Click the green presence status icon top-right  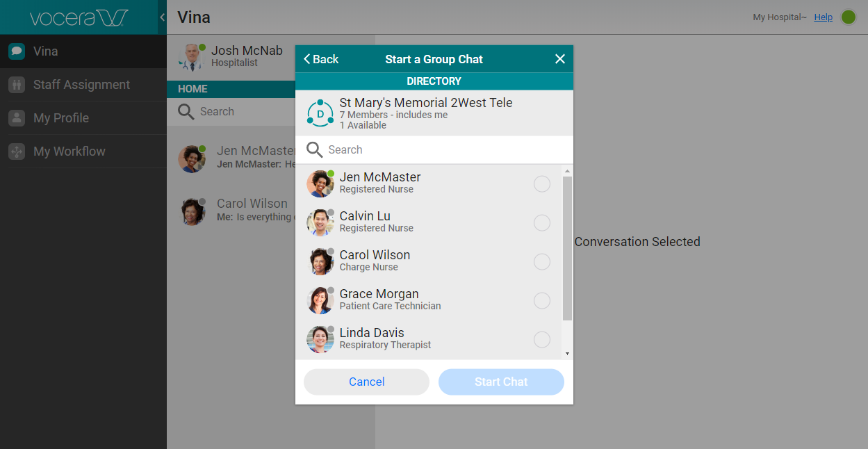pyautogui.click(x=849, y=17)
